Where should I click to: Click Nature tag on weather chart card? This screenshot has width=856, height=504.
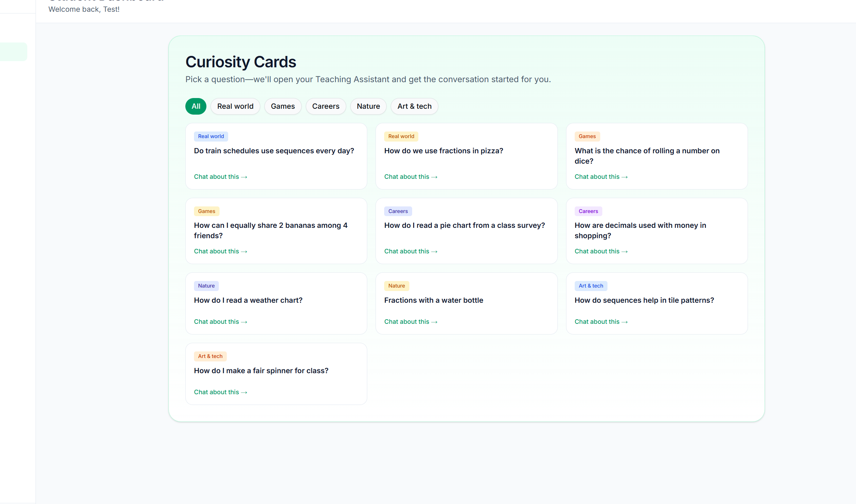[x=206, y=286]
